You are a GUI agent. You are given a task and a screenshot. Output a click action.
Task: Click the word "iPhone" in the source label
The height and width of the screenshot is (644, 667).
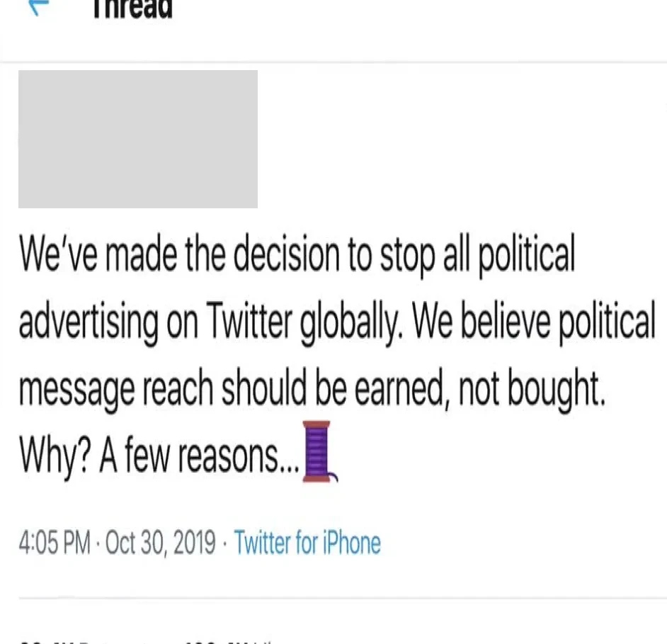pos(352,543)
